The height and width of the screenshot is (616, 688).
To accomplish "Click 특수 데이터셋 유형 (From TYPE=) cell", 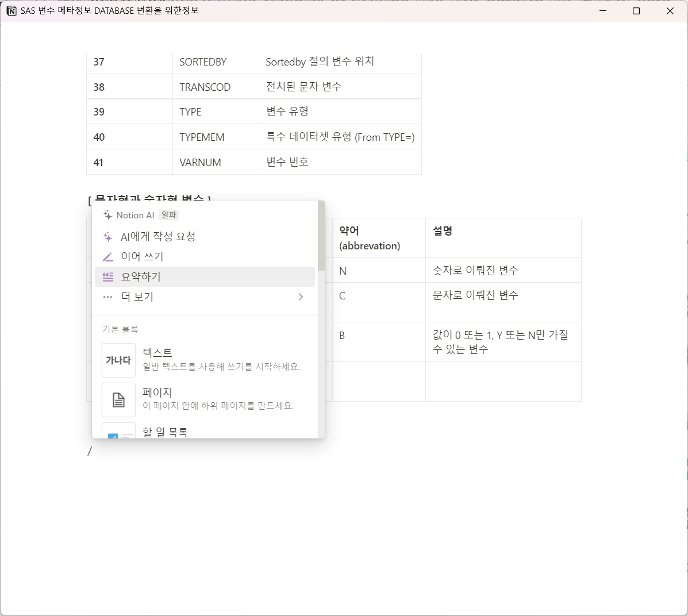I will (340, 137).
